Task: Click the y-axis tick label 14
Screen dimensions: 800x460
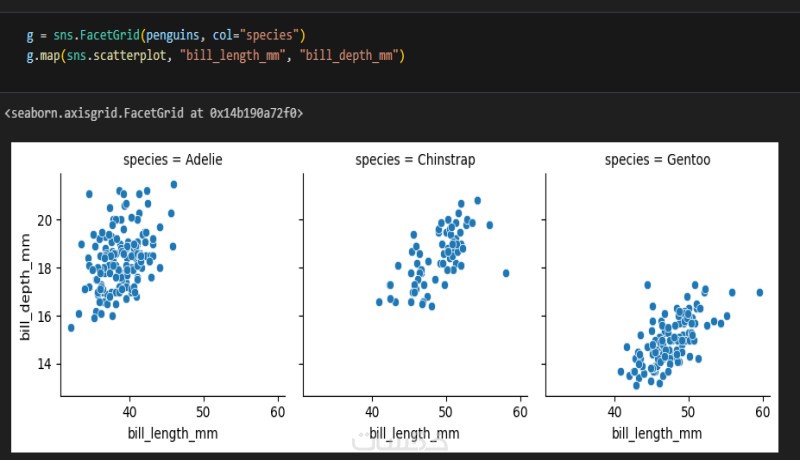Action: coord(46,364)
